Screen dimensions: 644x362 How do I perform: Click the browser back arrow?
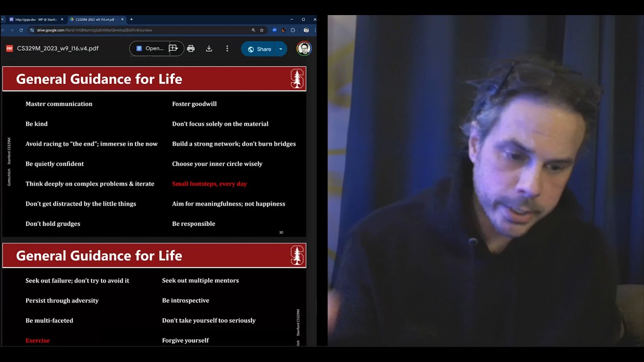click(4, 30)
